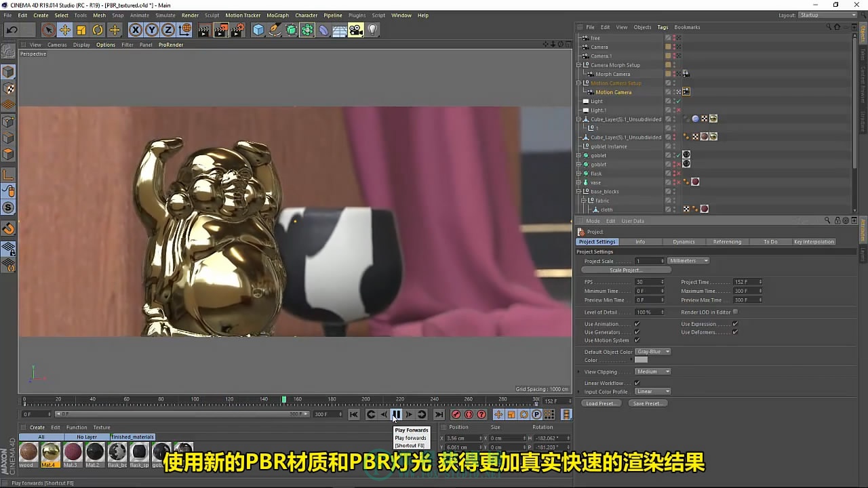Switch to the Key Interpolation tab
The height and width of the screenshot is (488, 868).
click(814, 242)
